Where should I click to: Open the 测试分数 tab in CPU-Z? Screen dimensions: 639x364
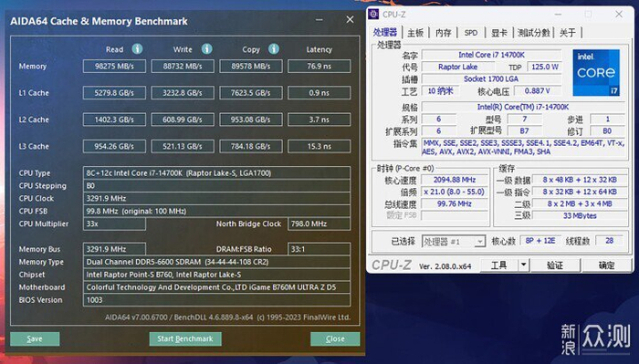click(x=533, y=33)
